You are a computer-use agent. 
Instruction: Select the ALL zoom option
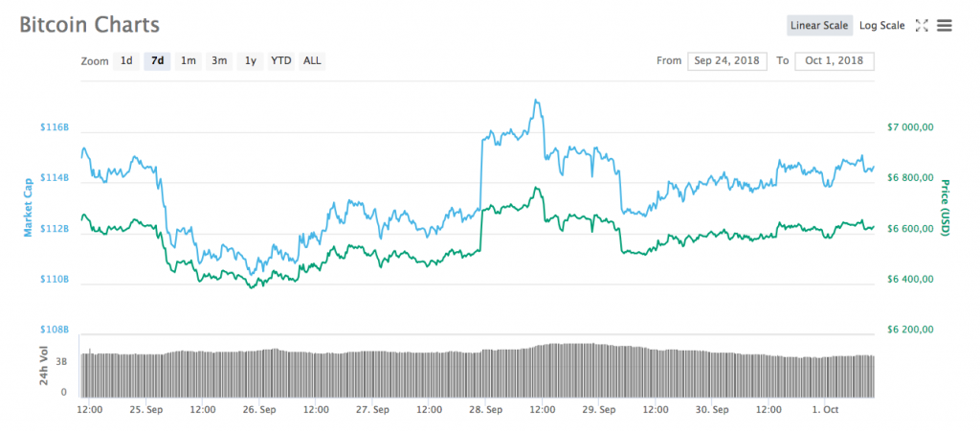coord(312,60)
